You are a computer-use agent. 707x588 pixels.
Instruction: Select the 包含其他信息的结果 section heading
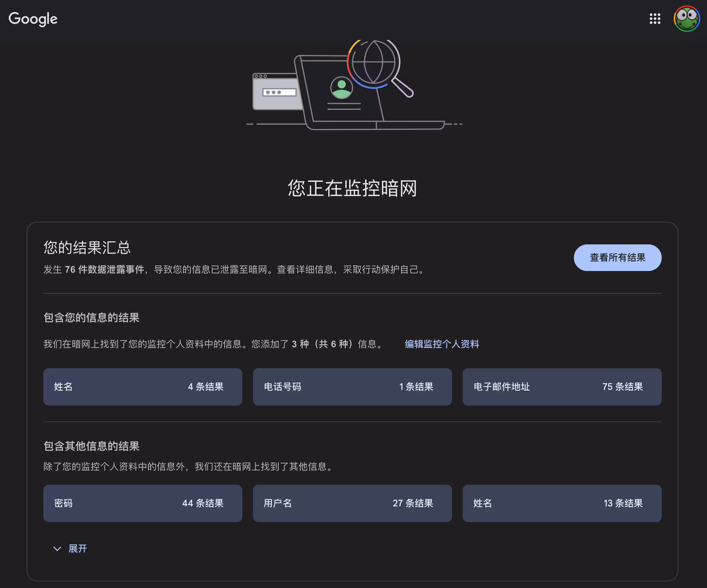91,446
